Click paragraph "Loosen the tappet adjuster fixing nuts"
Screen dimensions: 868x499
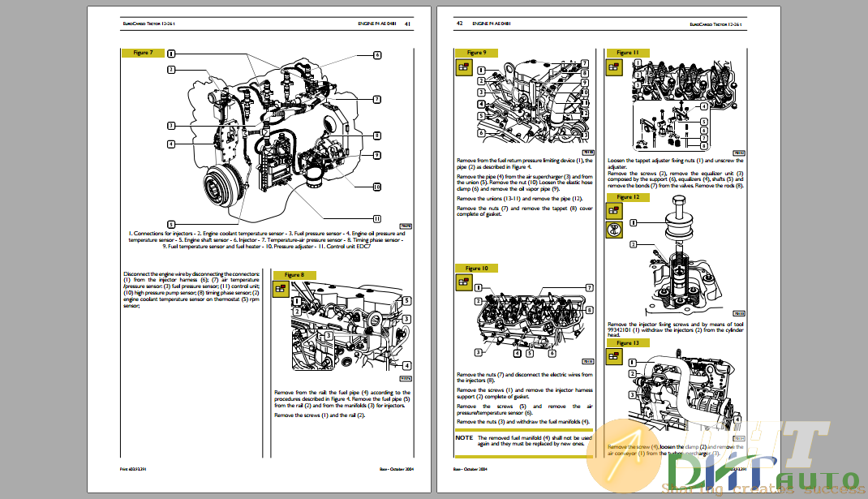(676, 163)
